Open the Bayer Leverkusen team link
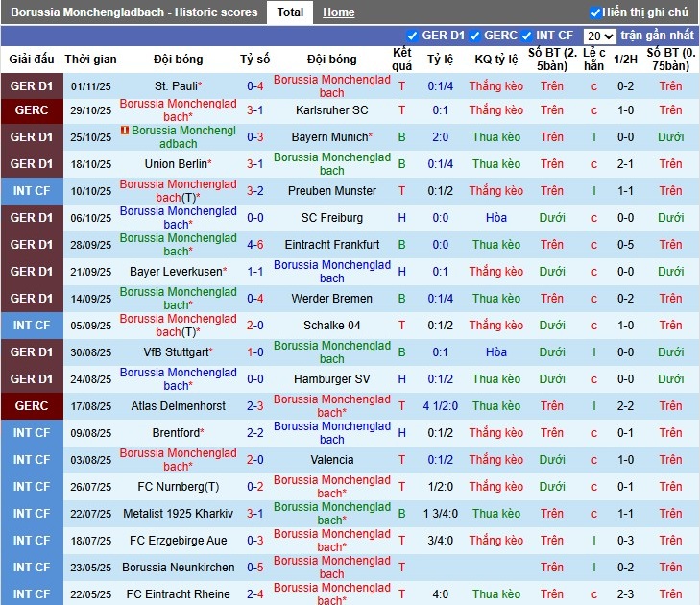700x605 pixels. tap(176, 272)
